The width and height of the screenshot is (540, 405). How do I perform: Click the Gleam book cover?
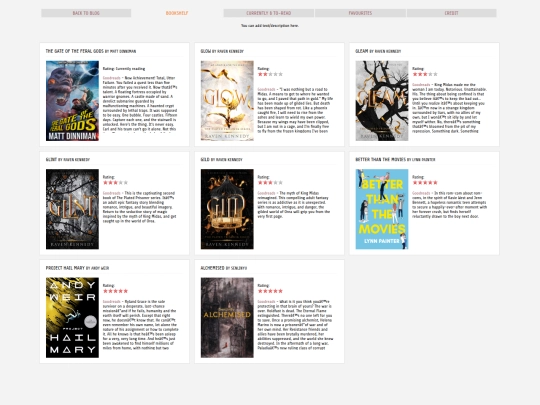[x=382, y=101]
